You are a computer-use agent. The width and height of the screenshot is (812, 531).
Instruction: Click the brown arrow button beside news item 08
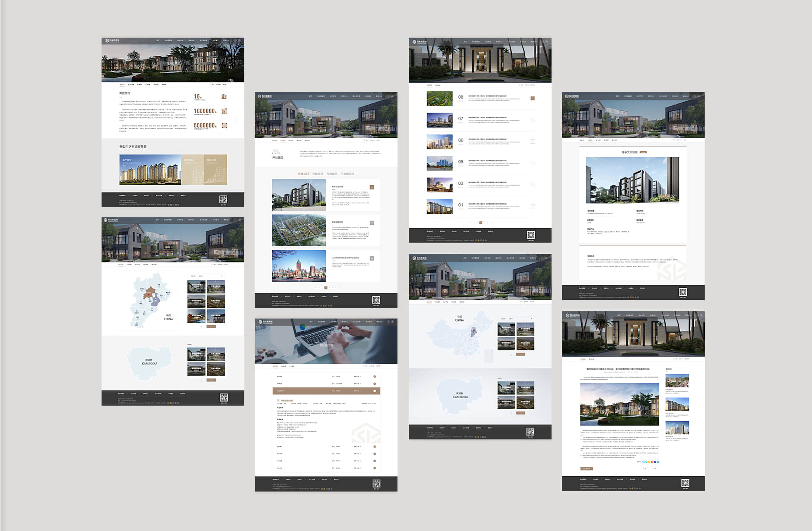click(532, 98)
